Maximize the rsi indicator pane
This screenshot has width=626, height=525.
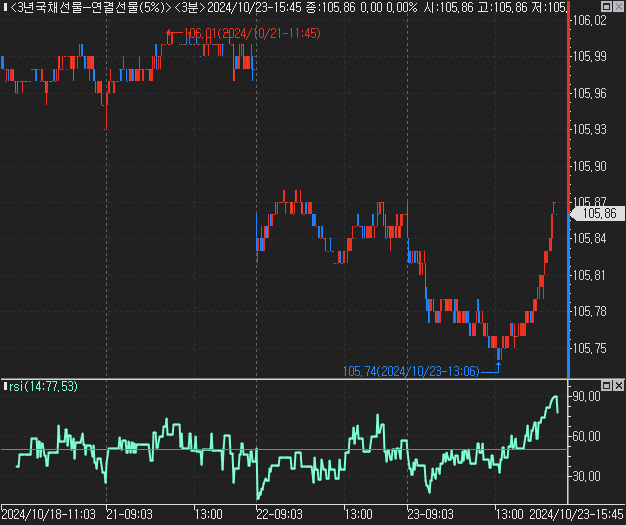click(606, 385)
